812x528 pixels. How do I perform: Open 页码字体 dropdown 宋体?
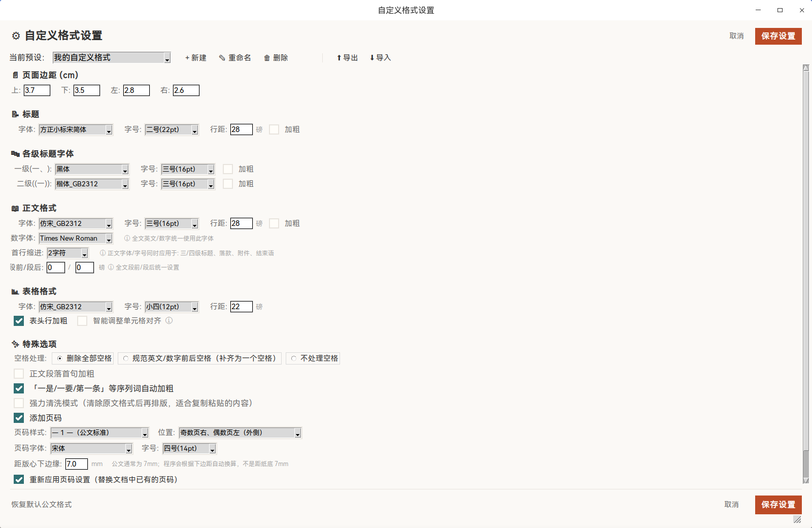tap(91, 448)
